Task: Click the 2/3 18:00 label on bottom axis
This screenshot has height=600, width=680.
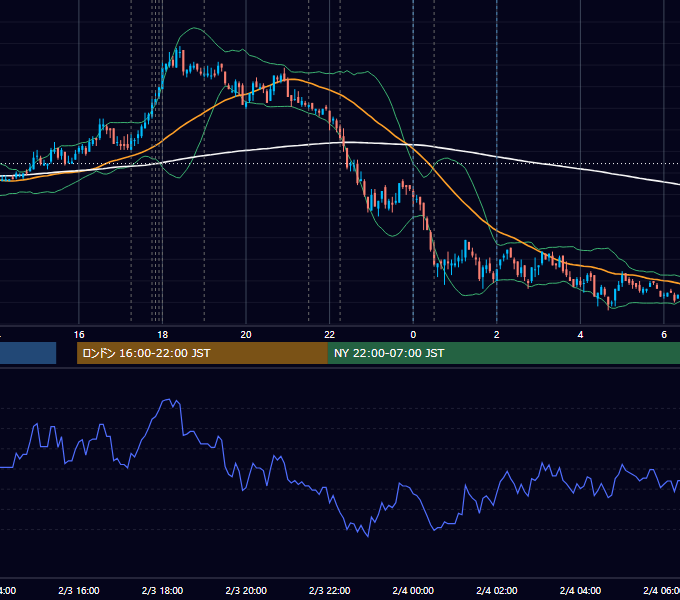Action: pos(163,591)
